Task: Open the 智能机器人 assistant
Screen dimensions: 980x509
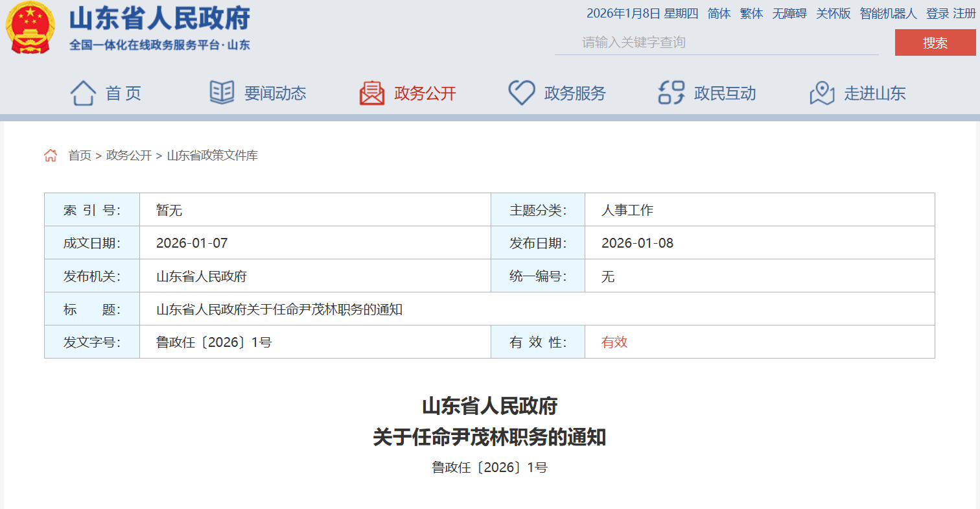Action: click(888, 14)
